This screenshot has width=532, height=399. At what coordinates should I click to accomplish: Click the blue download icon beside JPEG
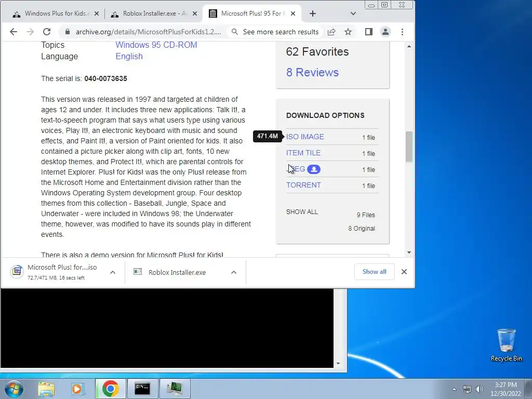(x=314, y=169)
